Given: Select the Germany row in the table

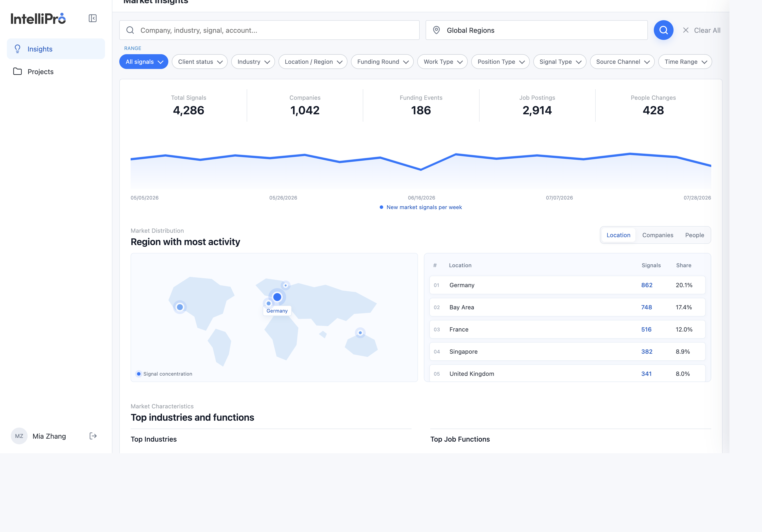Looking at the screenshot, I should (x=568, y=285).
